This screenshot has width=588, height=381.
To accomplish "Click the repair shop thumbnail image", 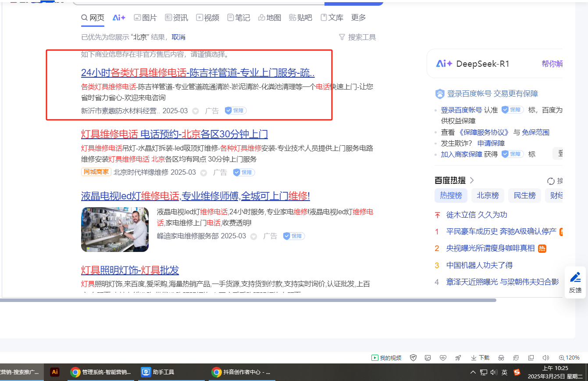I will click(115, 230).
